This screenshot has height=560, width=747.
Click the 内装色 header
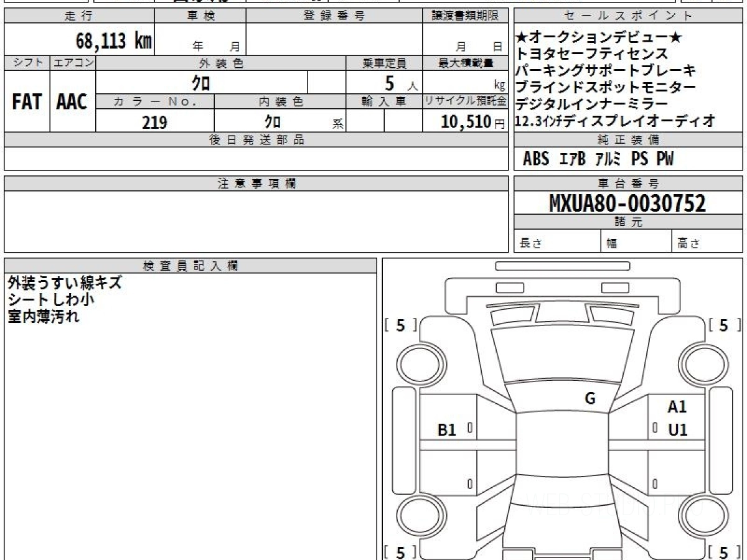click(280, 101)
